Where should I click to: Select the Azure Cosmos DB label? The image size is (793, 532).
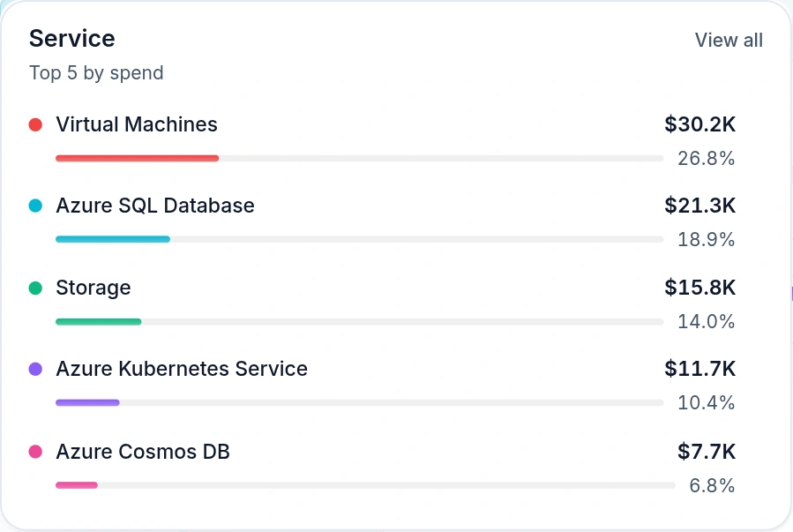[143, 452]
